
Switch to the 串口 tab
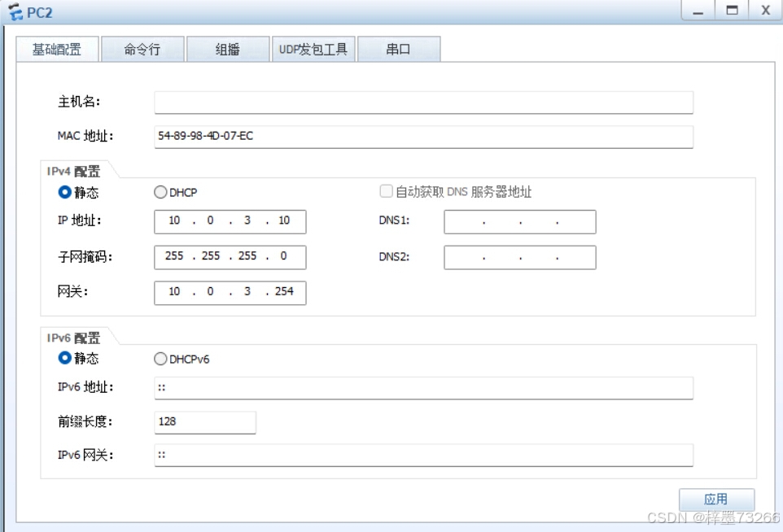399,49
